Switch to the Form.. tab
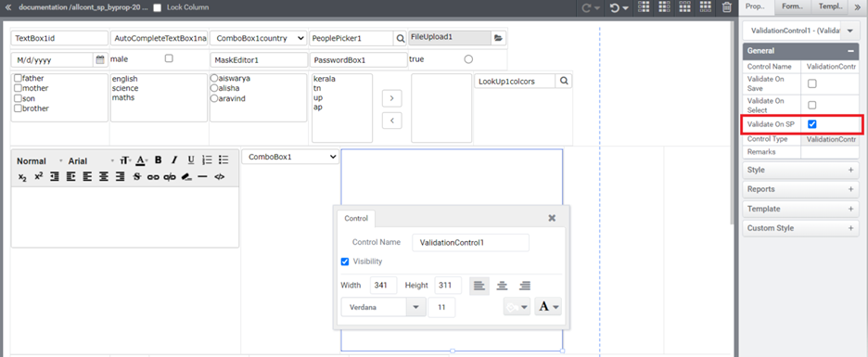 pos(792,6)
